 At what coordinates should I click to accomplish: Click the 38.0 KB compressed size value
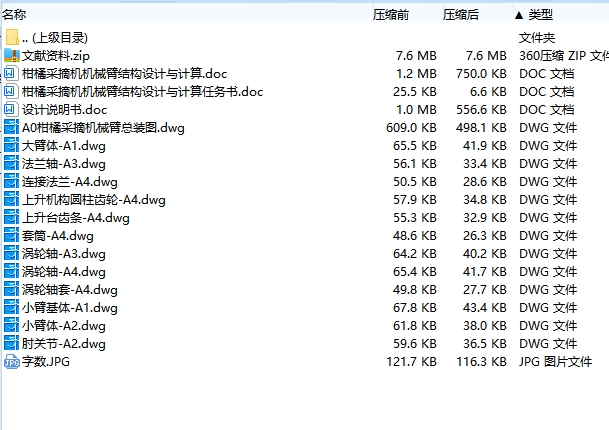tap(485, 326)
